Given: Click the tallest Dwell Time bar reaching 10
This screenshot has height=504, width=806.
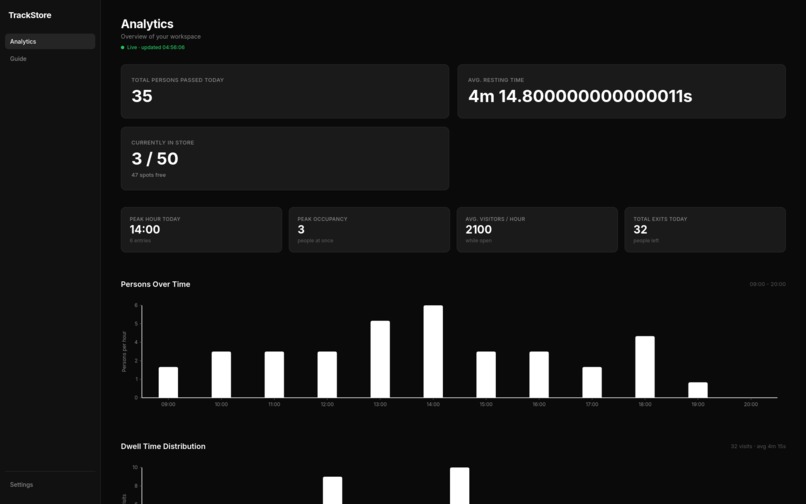Looking at the screenshot, I should pyautogui.click(x=460, y=485).
